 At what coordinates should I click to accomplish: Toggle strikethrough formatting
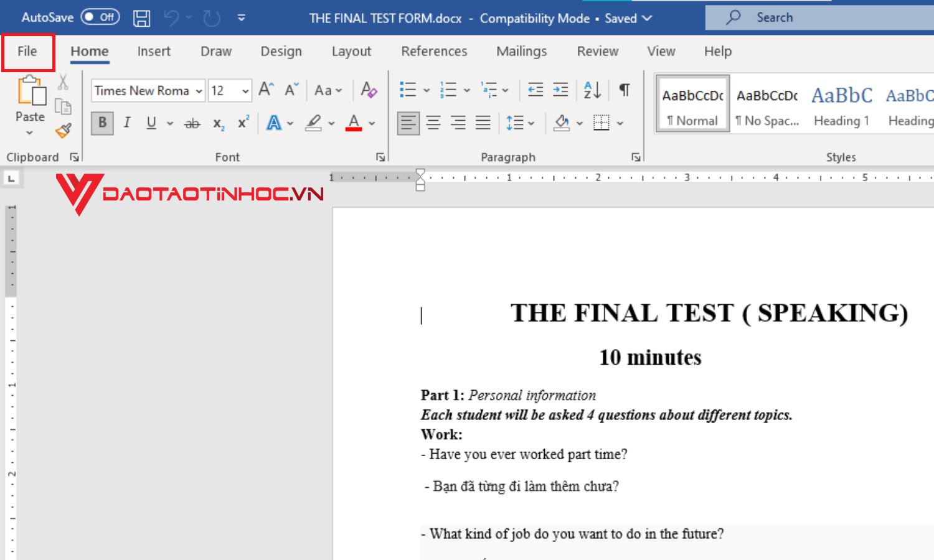(192, 123)
